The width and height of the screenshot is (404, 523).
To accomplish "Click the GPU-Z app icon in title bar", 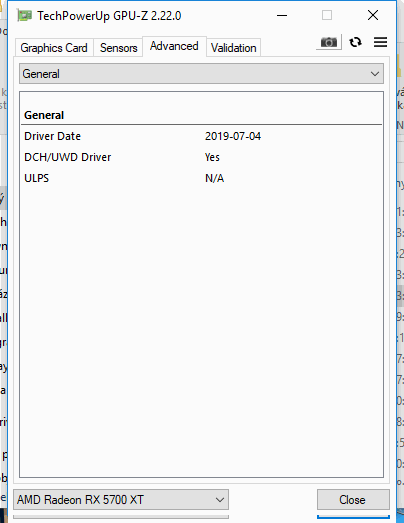I will [24, 16].
